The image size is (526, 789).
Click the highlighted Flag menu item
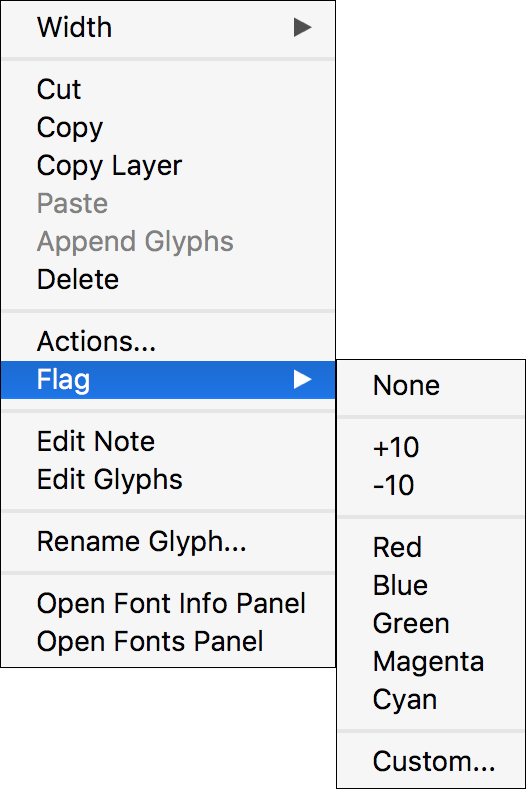pyautogui.click(x=168, y=379)
